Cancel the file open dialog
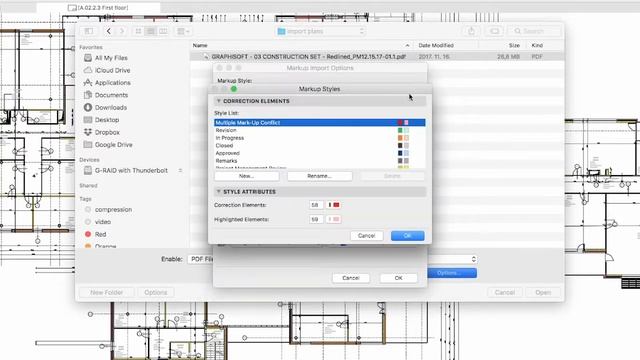Image resolution: width=640 pixels, height=360 pixels. tap(504, 292)
